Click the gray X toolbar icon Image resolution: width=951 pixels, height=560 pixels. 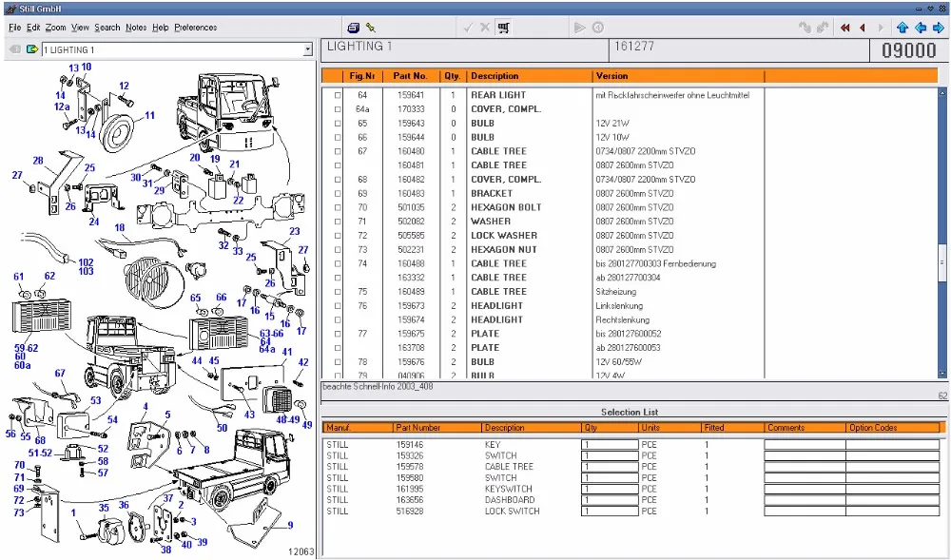click(485, 28)
